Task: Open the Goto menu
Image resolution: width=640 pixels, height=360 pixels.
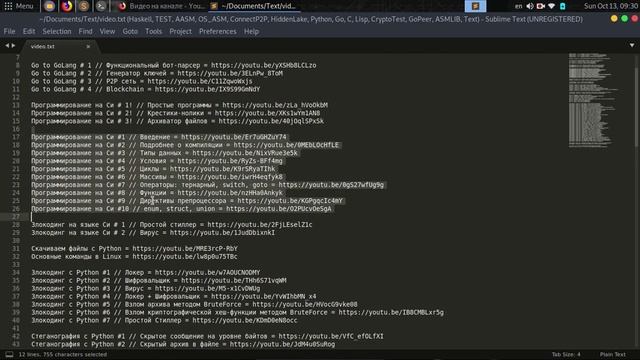Action: (130, 31)
